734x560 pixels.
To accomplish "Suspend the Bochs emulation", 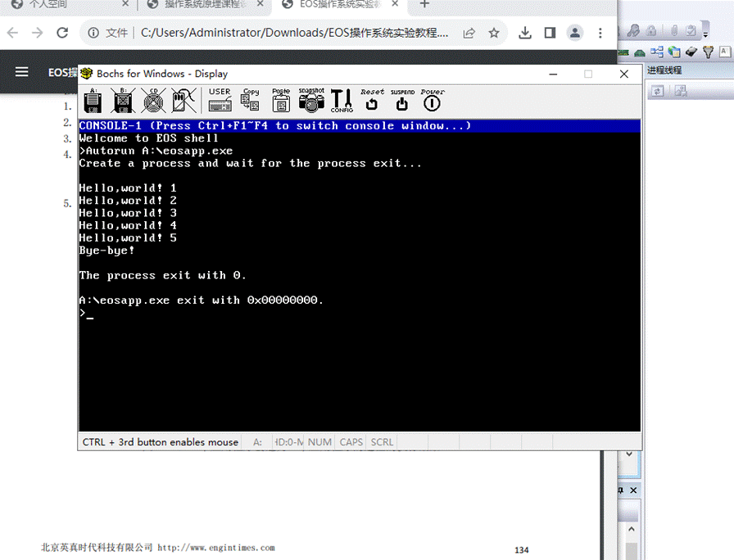I will [402, 100].
